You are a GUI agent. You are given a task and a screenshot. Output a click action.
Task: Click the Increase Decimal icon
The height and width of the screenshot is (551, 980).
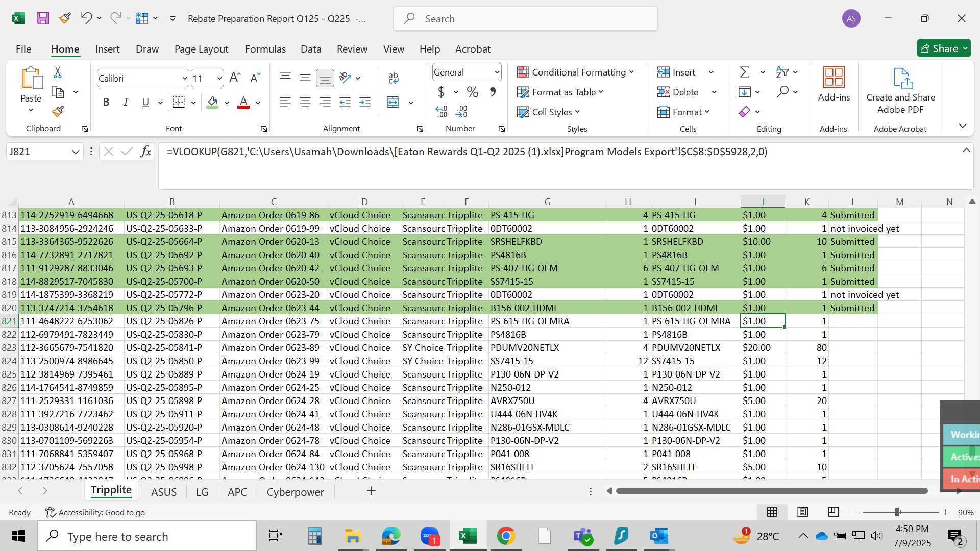(x=442, y=111)
